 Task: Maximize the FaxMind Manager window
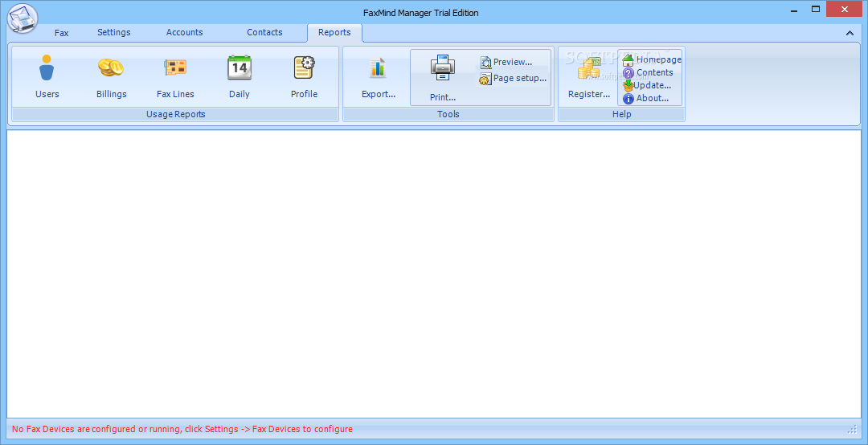tap(816, 9)
